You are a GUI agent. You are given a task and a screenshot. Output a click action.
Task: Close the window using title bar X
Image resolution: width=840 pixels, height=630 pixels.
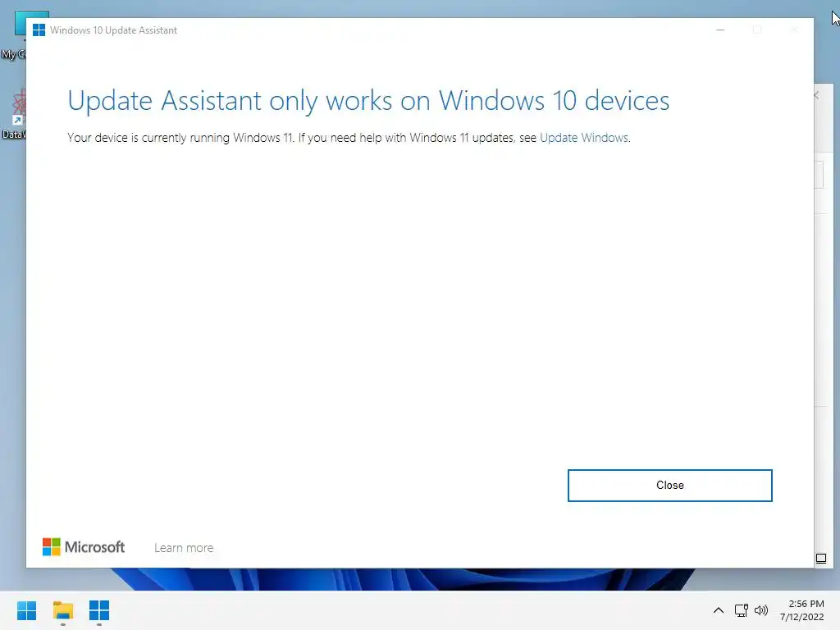pos(794,30)
